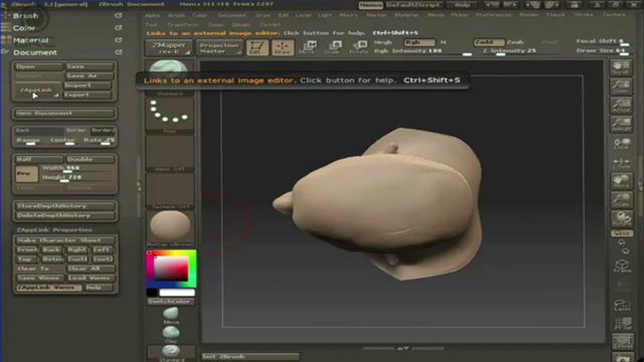
Task: Open the Brush palette in left tray
Action: [x=26, y=16]
